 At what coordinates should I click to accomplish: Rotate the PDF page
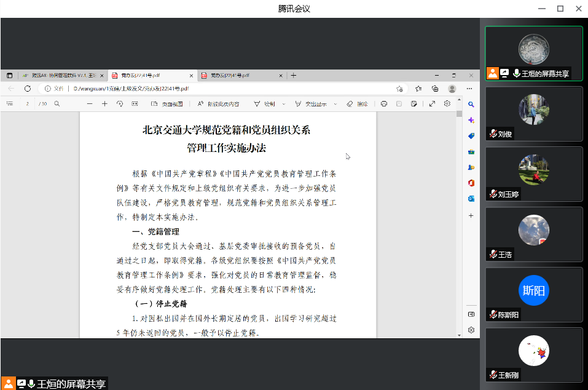pos(120,104)
